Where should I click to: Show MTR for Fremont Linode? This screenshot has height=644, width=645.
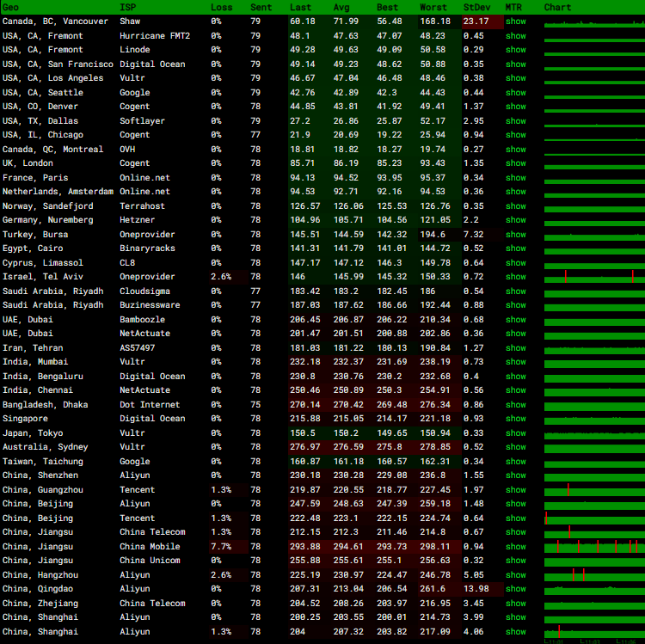tap(516, 50)
